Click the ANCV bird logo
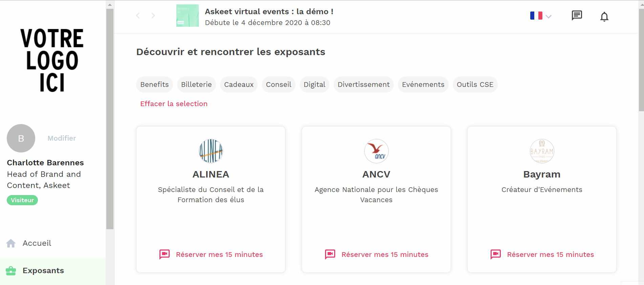 pos(376,151)
